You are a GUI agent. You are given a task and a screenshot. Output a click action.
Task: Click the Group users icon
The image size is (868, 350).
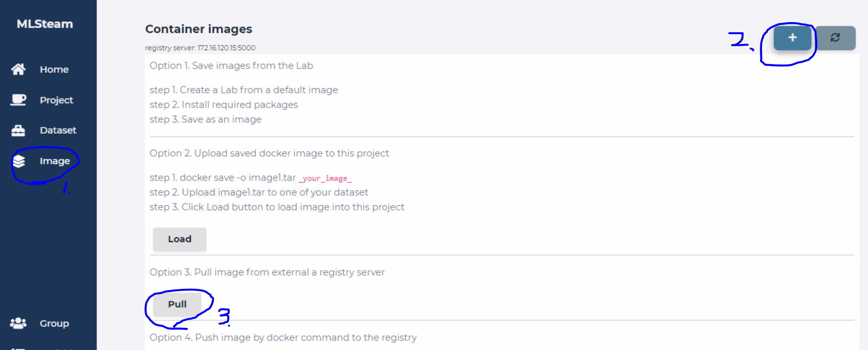pyautogui.click(x=18, y=323)
